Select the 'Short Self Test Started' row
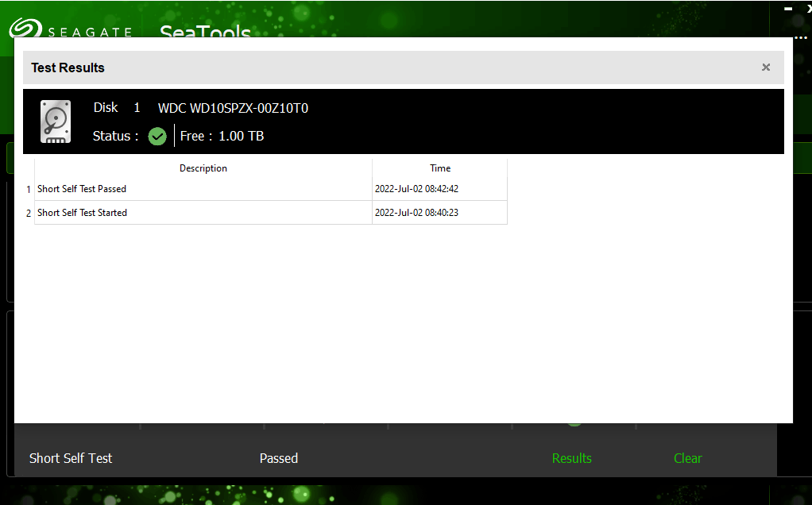The image size is (812, 505). point(271,213)
